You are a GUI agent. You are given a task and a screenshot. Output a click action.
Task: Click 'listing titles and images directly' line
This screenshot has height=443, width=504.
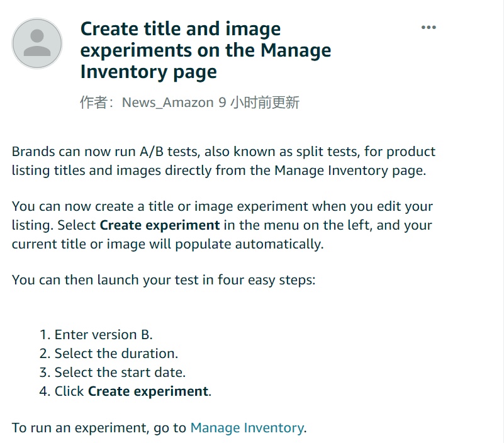219,171
